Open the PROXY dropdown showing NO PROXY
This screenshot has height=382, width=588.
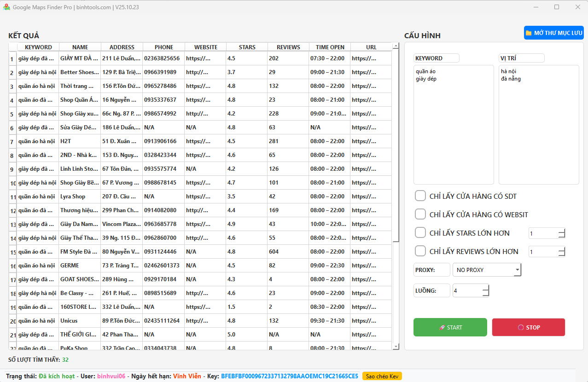[487, 270]
